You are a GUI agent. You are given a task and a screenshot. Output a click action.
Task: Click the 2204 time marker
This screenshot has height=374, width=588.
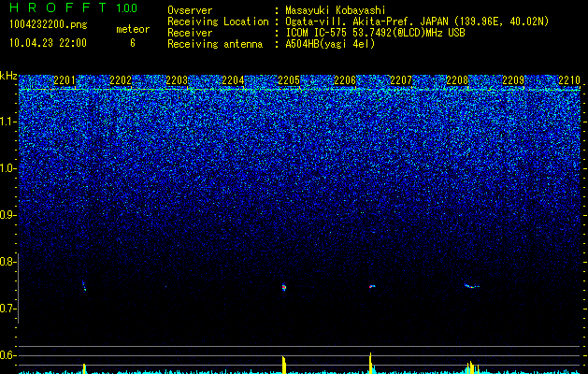click(x=233, y=80)
